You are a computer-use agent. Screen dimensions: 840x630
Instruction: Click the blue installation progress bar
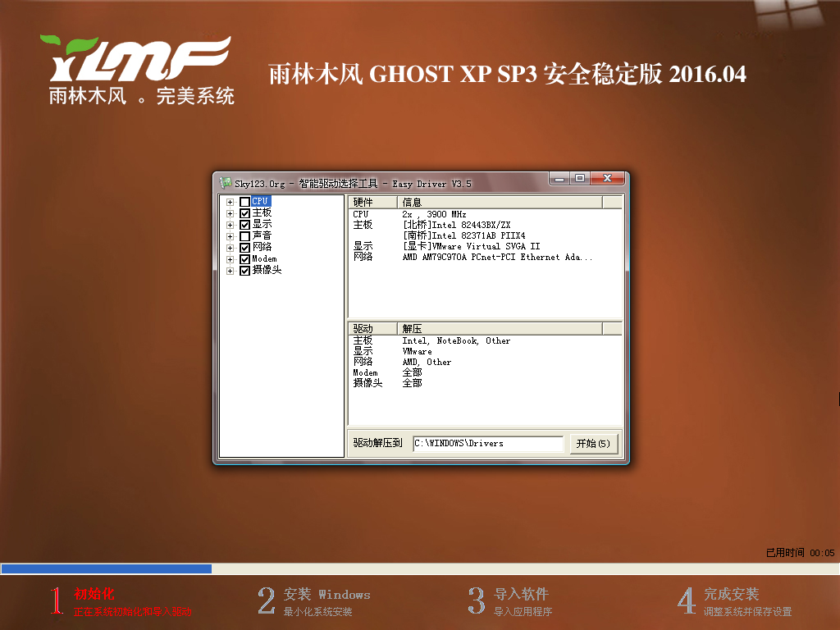pos(106,569)
